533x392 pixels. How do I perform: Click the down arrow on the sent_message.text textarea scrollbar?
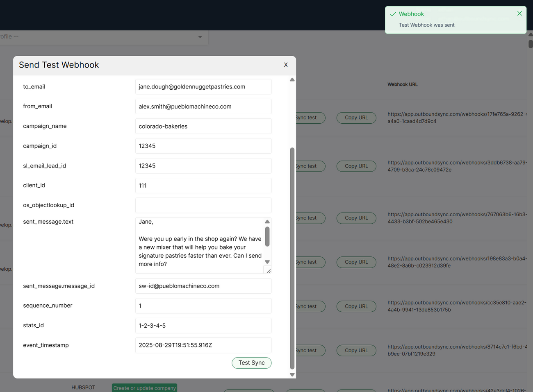point(267,262)
